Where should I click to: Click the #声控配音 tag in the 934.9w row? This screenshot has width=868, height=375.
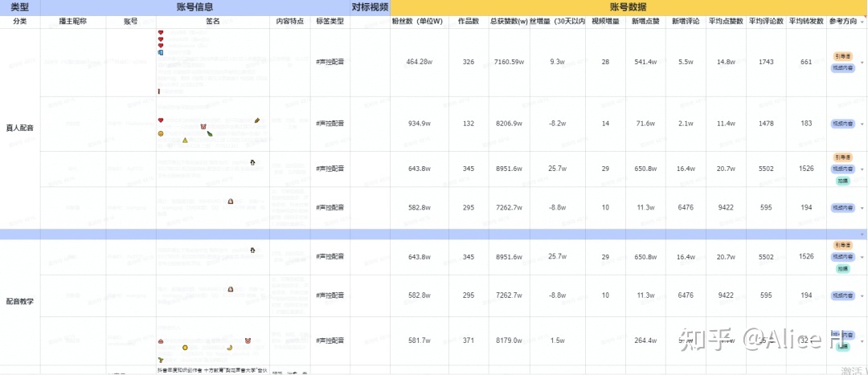pos(330,123)
